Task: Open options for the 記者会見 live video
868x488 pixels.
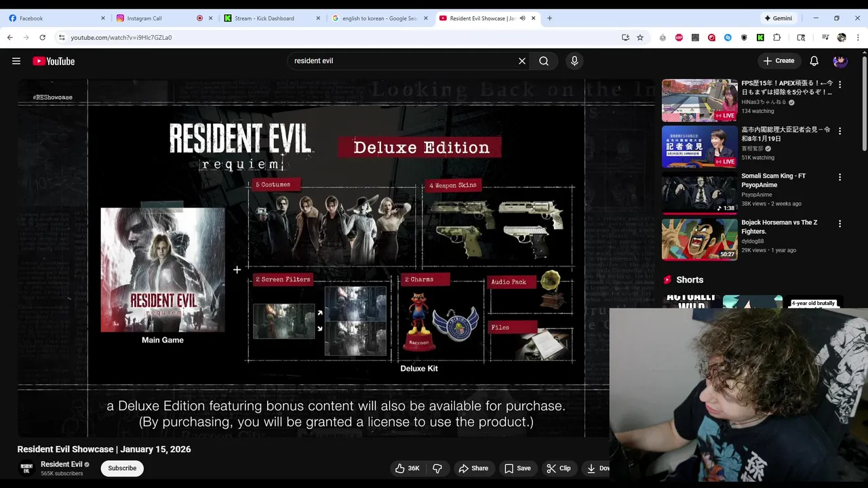Action: point(840,131)
